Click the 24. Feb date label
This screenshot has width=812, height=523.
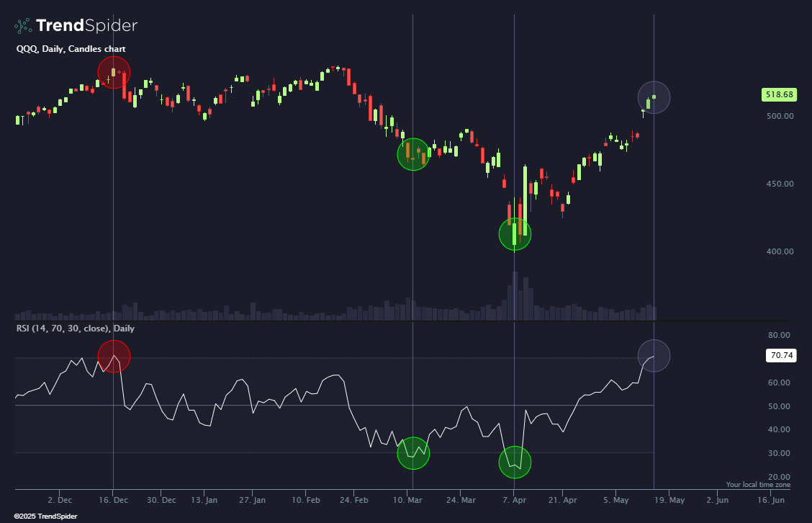click(x=354, y=500)
